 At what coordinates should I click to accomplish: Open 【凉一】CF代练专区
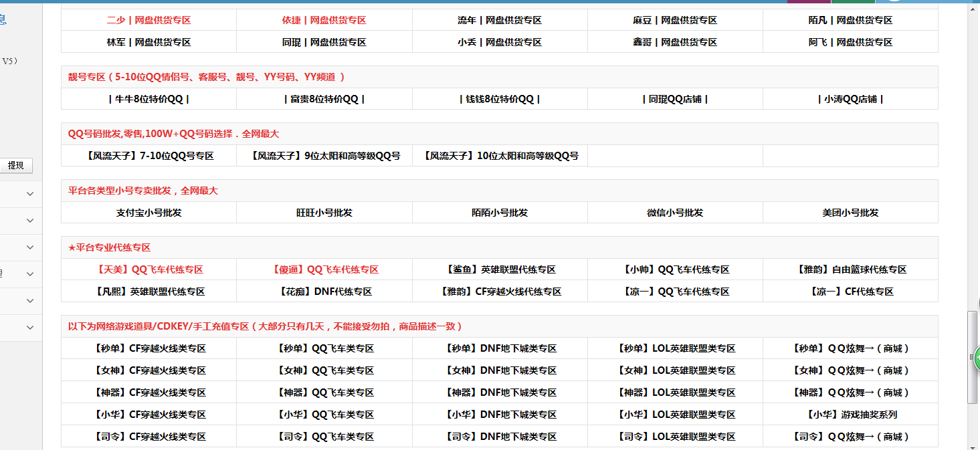point(850,292)
